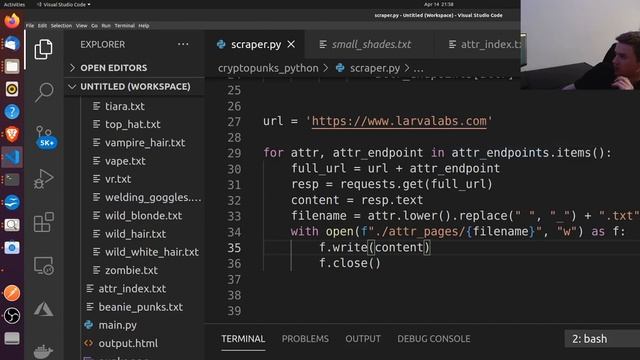Image resolution: width=640 pixels, height=360 pixels.
Task: Open welding_goggles file in explorer
Action: click(153, 197)
